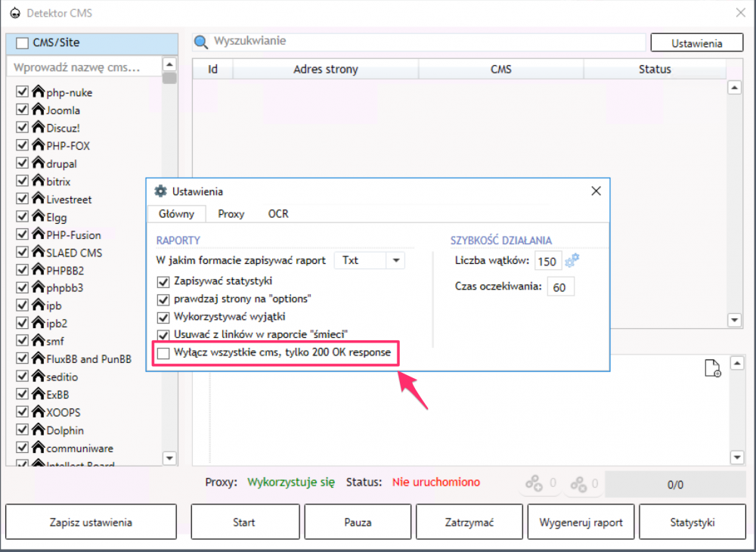
Task: Click the 0/0 progress bar
Action: pos(675,484)
